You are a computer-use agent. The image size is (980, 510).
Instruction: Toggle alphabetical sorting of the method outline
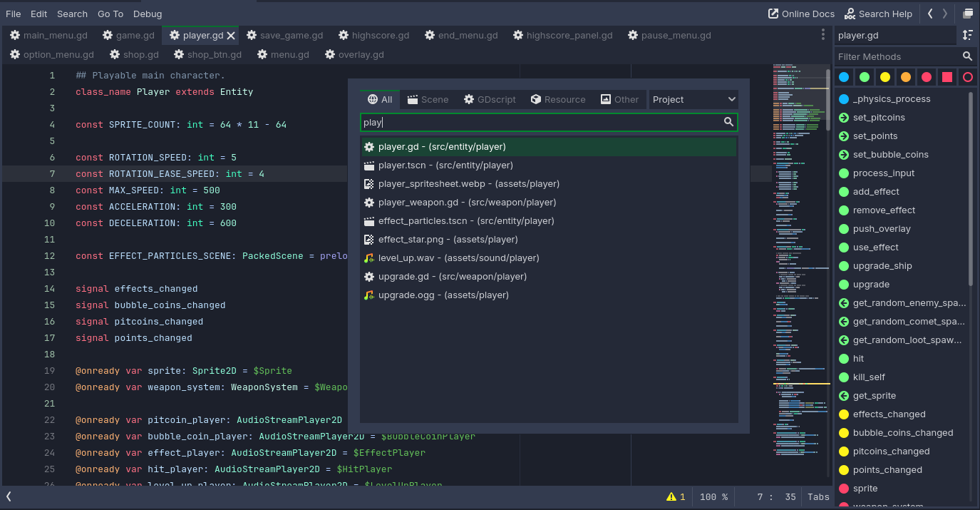[x=967, y=35]
